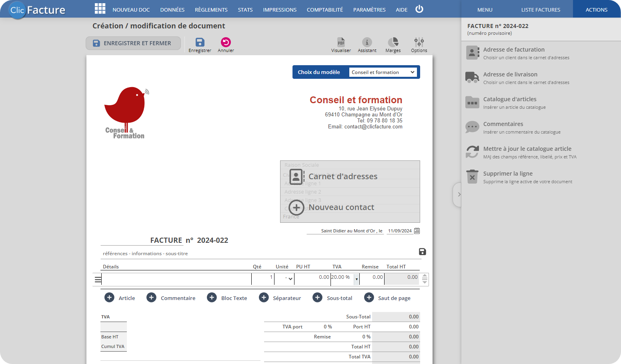Add a Séparateur line
The width and height of the screenshot is (621, 364).
pos(280,298)
